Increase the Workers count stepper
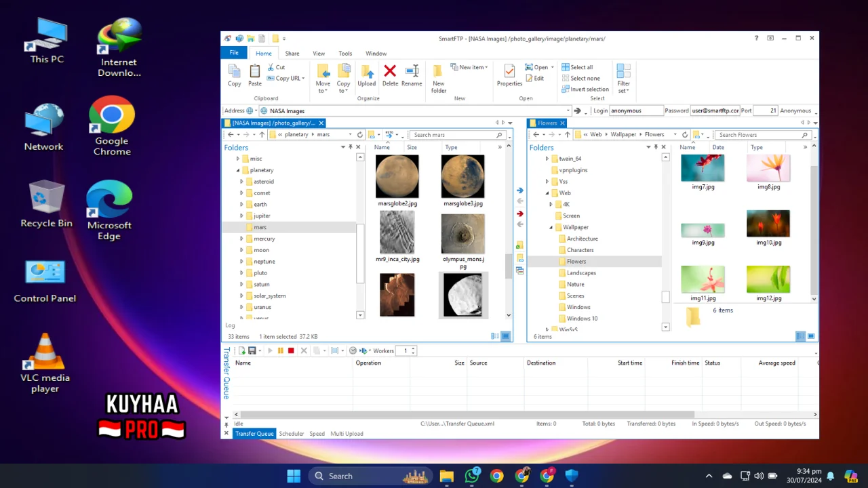Viewport: 868px width, 488px height. click(412, 348)
